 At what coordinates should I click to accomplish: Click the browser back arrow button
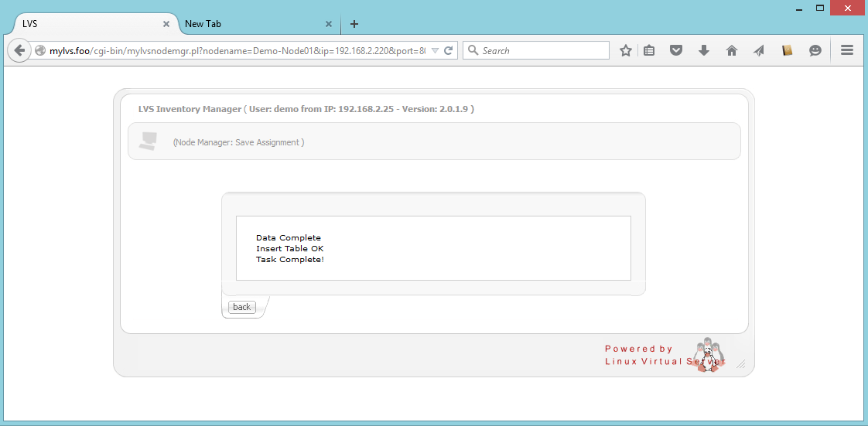pyautogui.click(x=19, y=50)
